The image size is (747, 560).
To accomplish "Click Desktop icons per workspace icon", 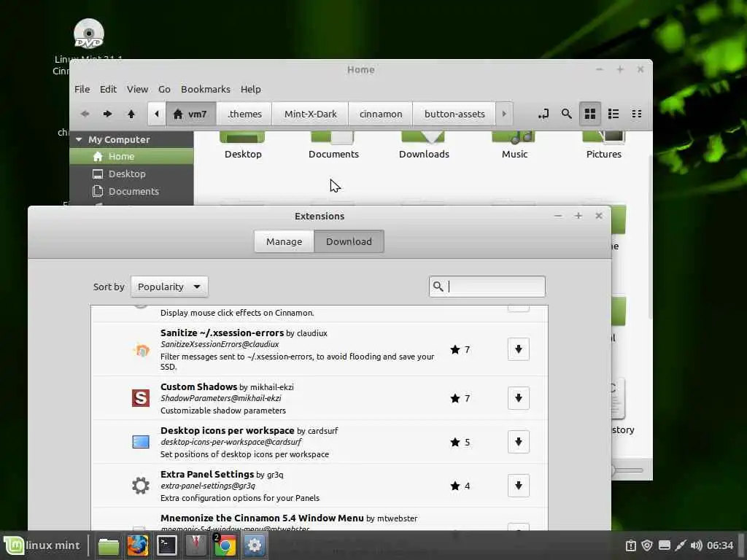I will pyautogui.click(x=141, y=442).
